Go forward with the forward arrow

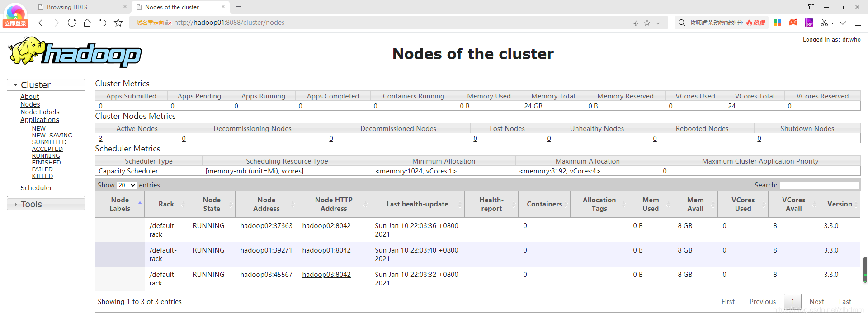tap(56, 23)
